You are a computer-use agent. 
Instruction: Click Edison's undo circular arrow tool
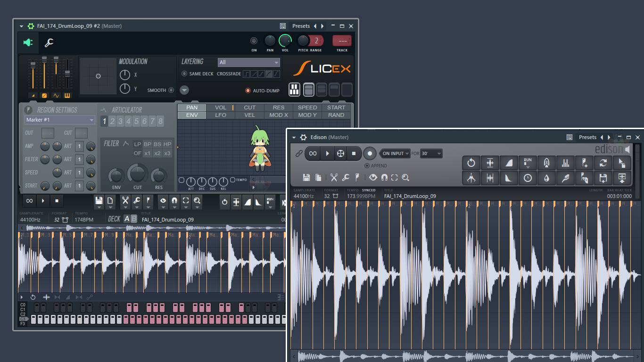(471, 163)
